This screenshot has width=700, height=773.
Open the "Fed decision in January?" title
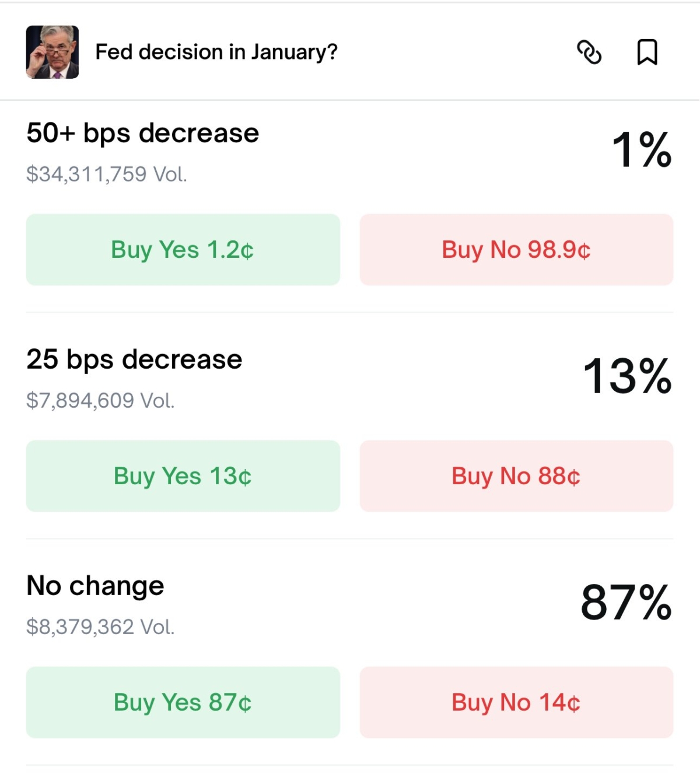click(216, 52)
